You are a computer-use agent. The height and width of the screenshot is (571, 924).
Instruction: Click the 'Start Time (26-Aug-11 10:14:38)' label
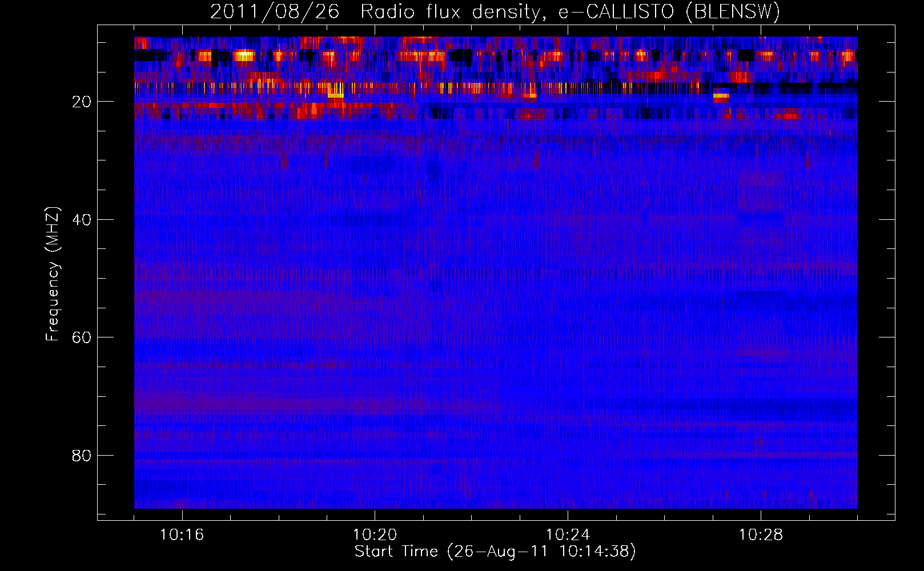(495, 552)
